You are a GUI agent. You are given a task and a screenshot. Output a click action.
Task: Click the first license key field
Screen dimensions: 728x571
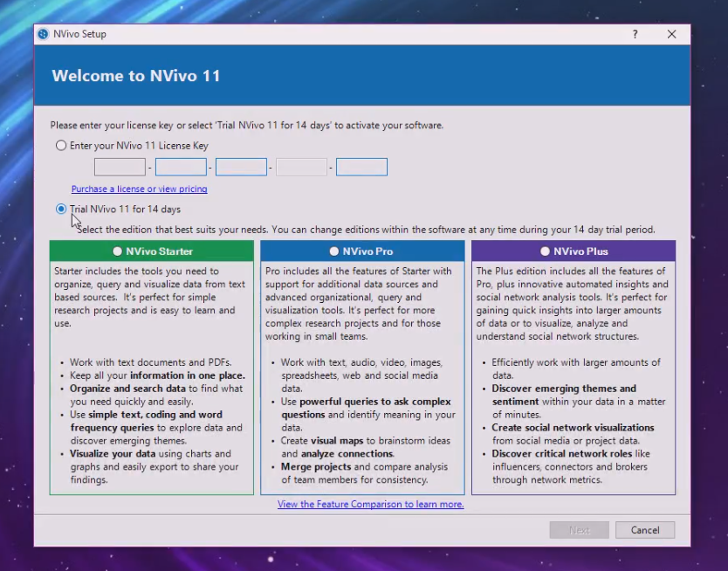(120, 167)
